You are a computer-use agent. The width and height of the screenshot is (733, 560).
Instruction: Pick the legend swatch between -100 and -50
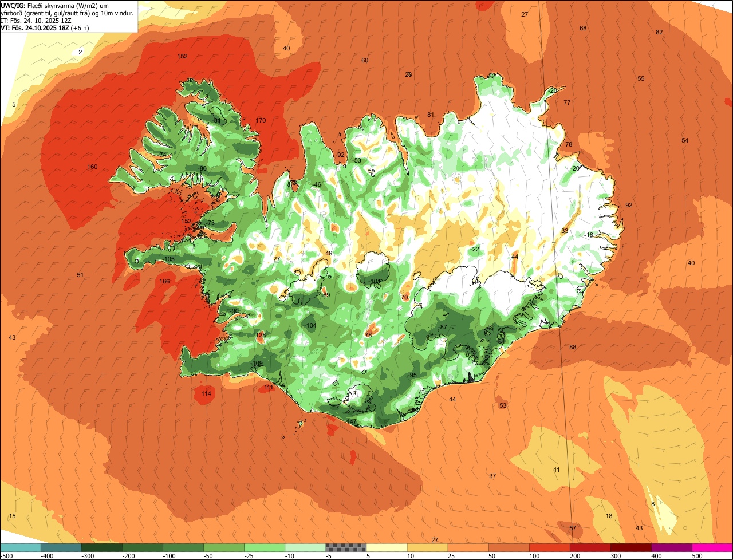(183, 547)
